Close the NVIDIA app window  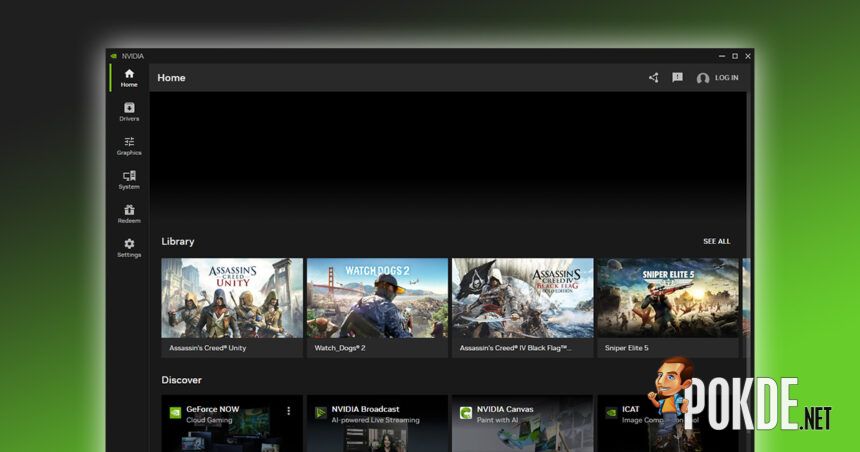point(748,56)
